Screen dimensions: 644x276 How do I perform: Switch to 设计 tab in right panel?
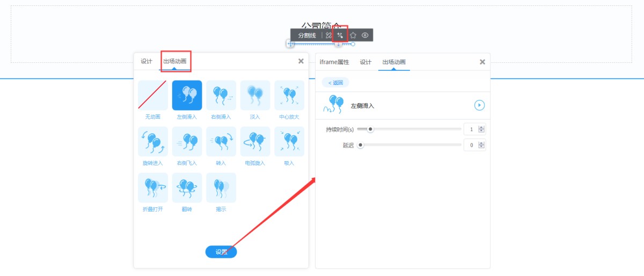(x=365, y=62)
